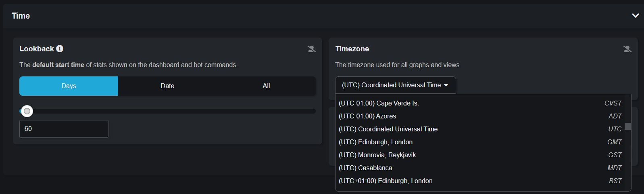Viewport: 644px width, 194px height.
Task: Select (UTC+01:00) Edinburgh, London BST option
Action: pos(480,181)
